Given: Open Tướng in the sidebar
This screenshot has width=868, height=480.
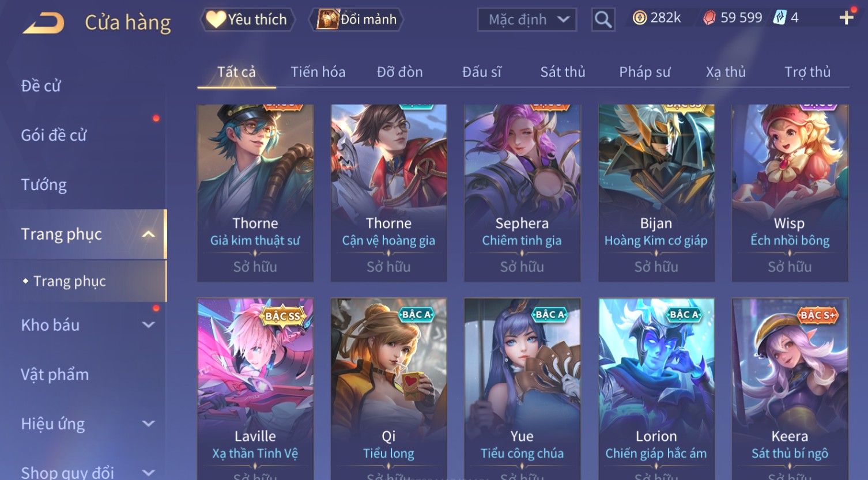Looking at the screenshot, I should tap(44, 185).
